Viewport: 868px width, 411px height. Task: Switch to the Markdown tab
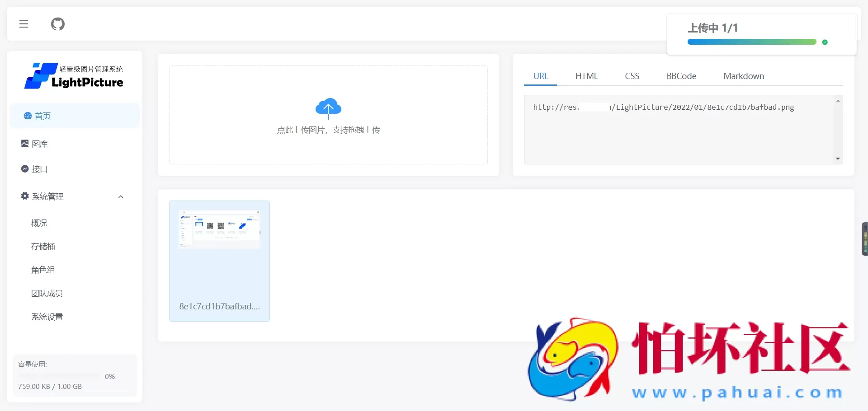click(744, 76)
